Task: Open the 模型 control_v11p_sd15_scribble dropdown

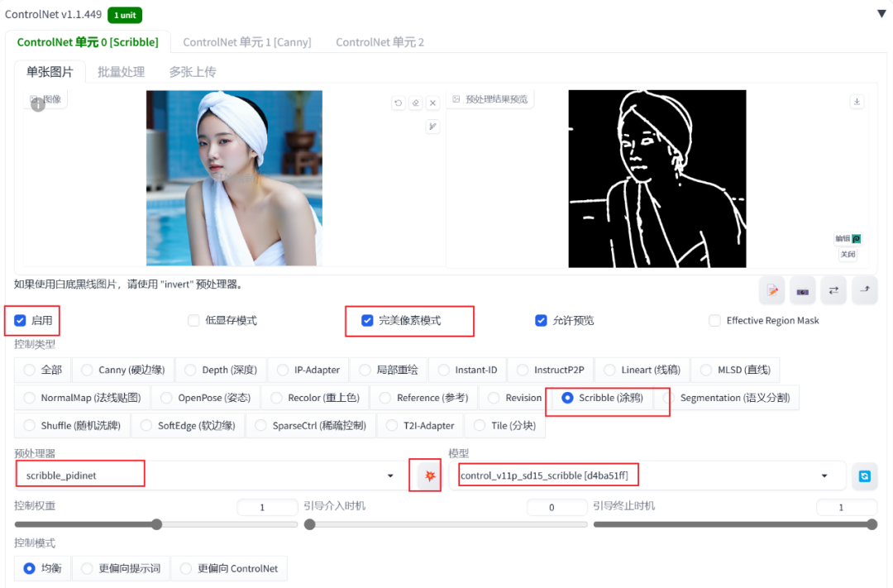Action: [x=647, y=476]
